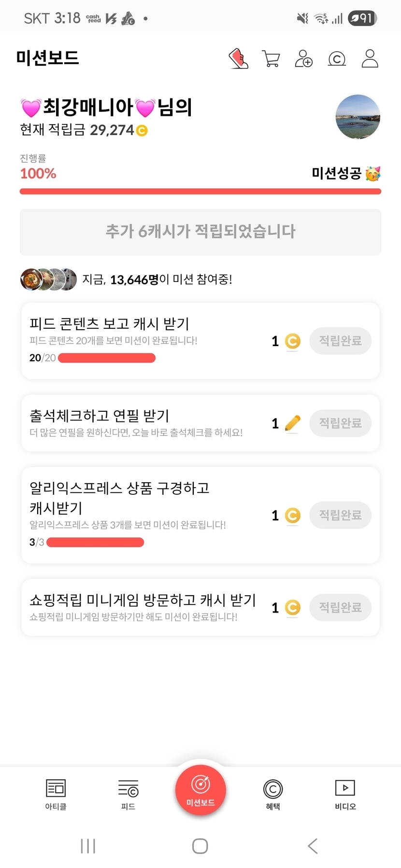Viewport: 401px width, 868px height.
Task: Tap the red sneaker icon in header
Action: click(x=238, y=59)
